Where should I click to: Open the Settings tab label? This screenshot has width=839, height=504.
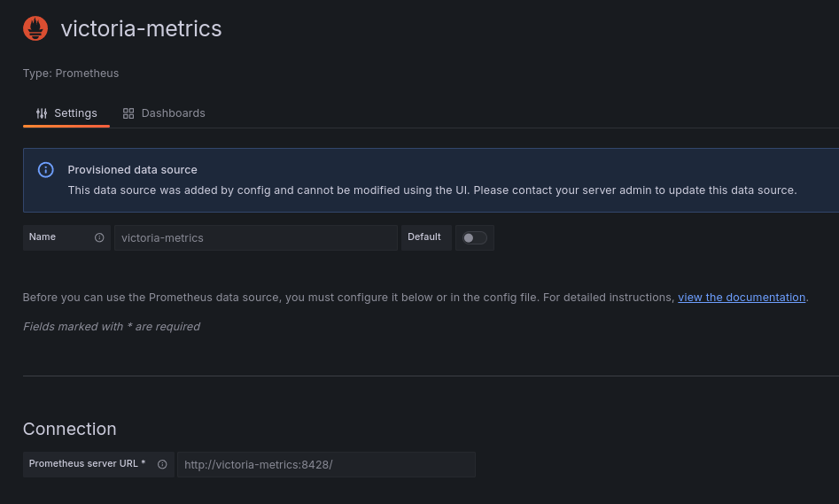75,113
